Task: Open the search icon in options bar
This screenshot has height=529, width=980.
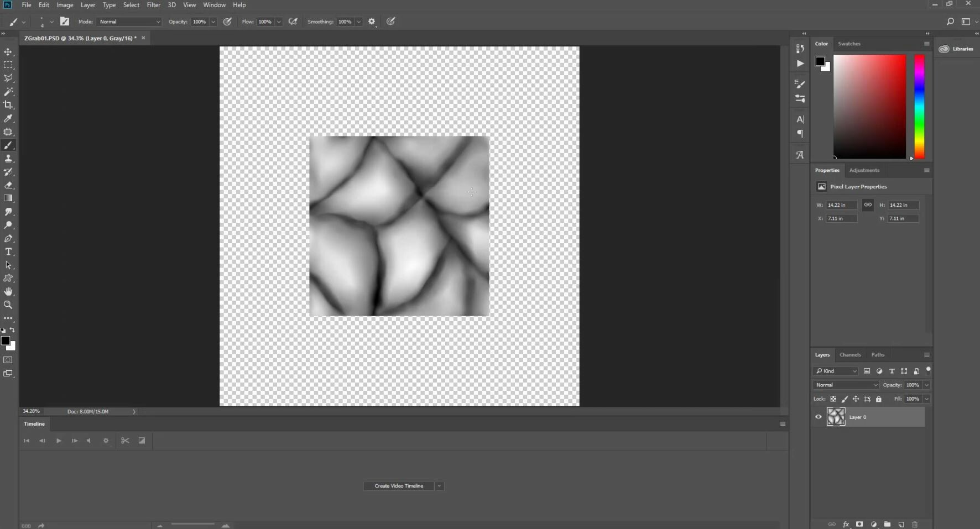Action: coord(950,22)
